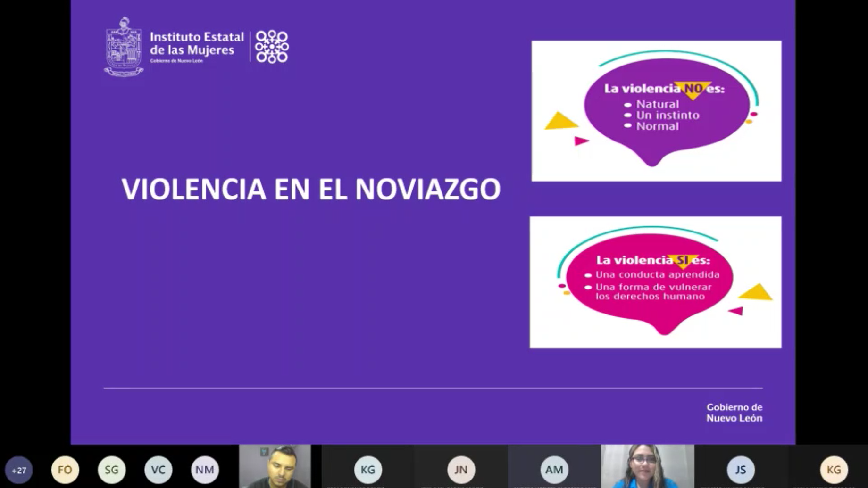The height and width of the screenshot is (488, 868).
Task: Click the VIOLENCIA EN EL NOVIAZGO title
Action: pyautogui.click(x=311, y=189)
